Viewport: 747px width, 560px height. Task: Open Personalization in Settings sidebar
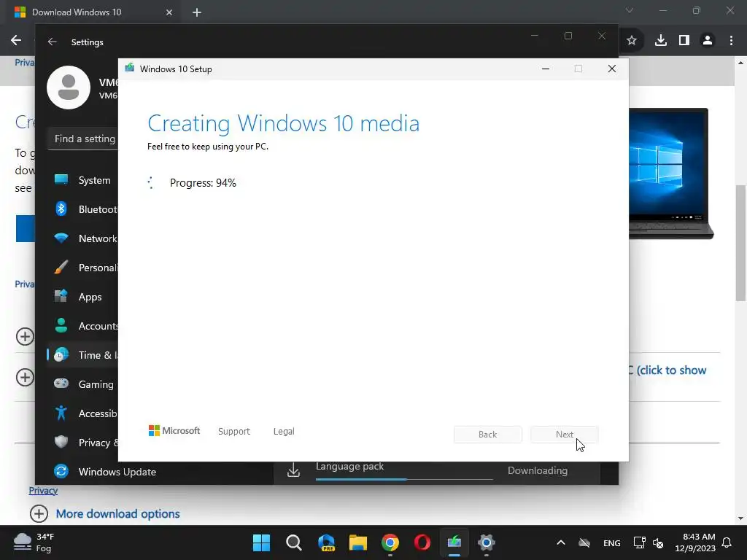(83, 268)
